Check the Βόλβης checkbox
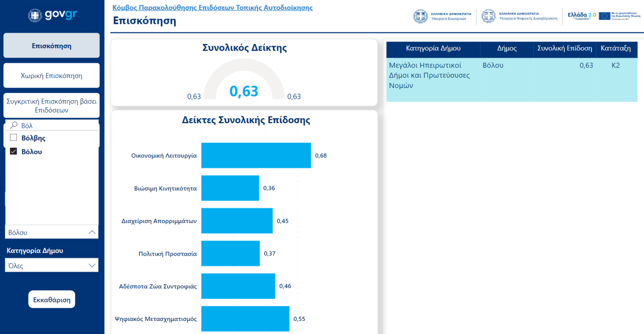The width and height of the screenshot is (644, 334). click(13, 138)
